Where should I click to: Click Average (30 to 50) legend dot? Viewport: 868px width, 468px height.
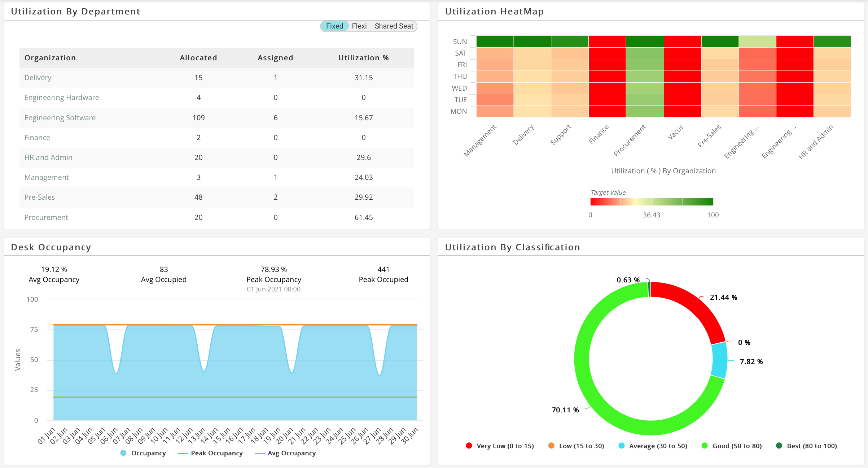pos(621,446)
